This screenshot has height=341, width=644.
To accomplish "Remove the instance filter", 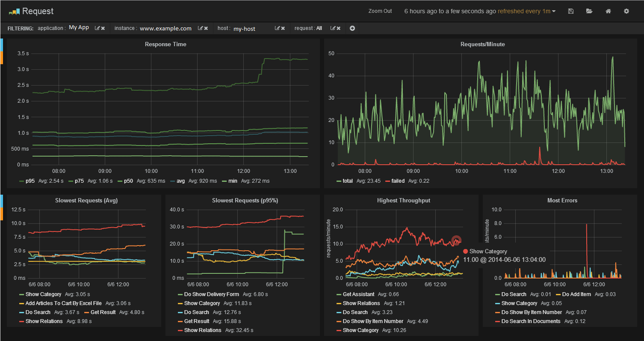I will 206,28.
